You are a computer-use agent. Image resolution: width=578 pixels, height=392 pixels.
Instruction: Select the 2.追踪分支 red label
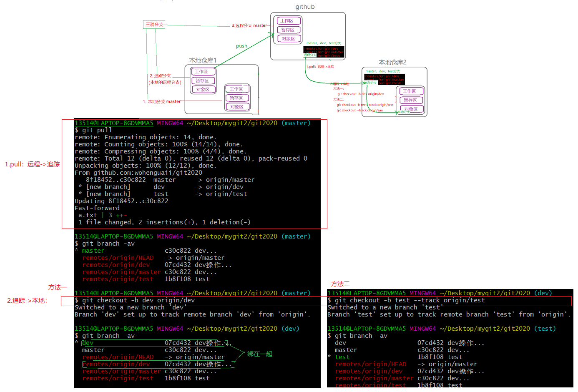161,76
